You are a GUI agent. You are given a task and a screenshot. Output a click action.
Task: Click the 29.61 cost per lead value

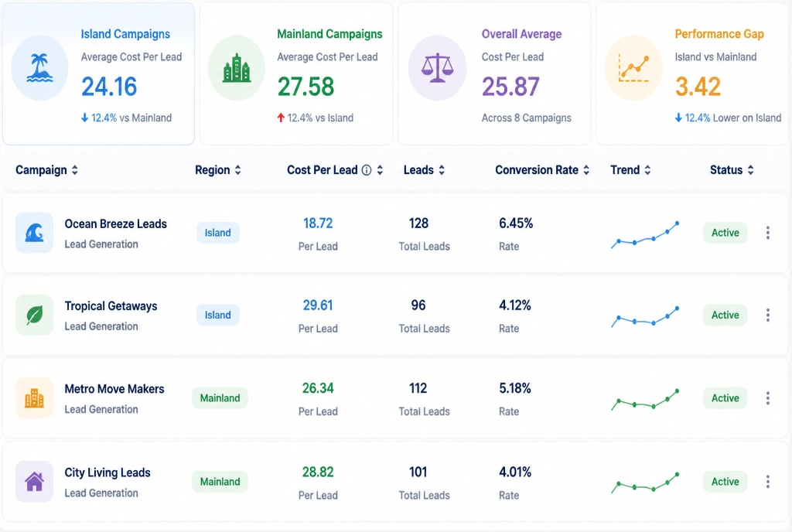point(318,305)
